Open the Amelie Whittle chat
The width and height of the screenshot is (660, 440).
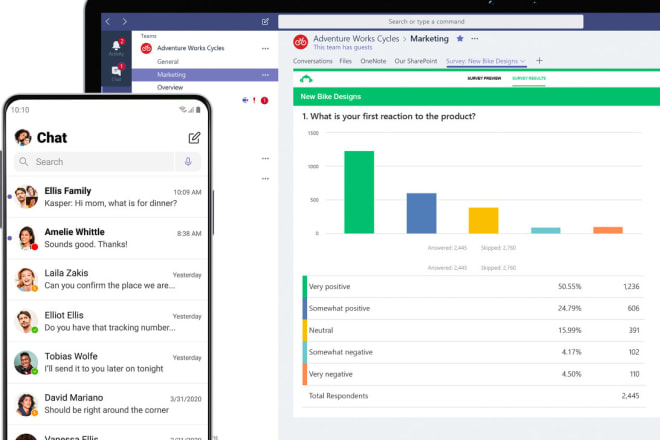tap(108, 238)
